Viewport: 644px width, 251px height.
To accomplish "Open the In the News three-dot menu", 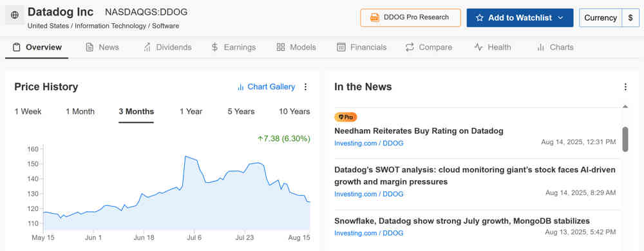I will [x=625, y=87].
